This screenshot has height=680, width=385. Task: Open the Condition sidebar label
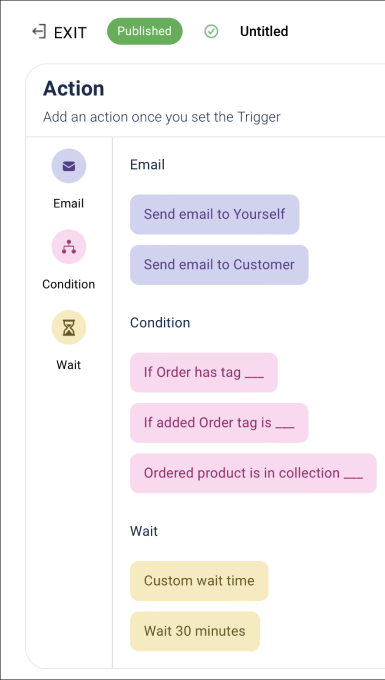click(69, 284)
